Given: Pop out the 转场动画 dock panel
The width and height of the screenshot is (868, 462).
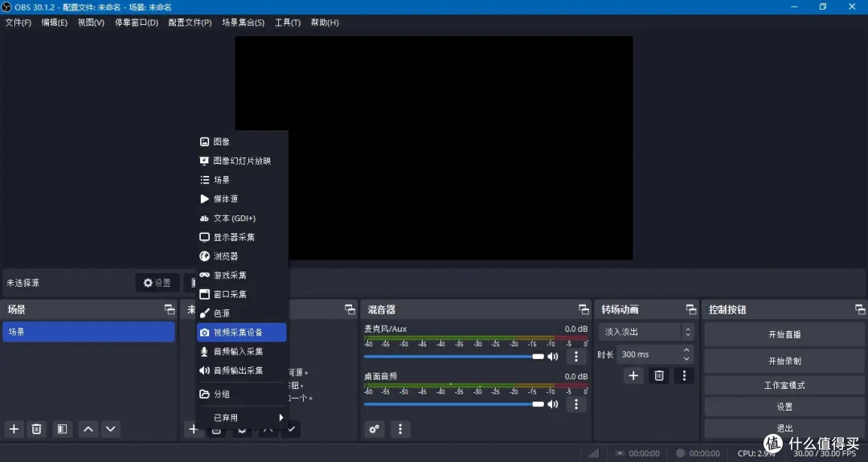Looking at the screenshot, I should pyautogui.click(x=691, y=310).
